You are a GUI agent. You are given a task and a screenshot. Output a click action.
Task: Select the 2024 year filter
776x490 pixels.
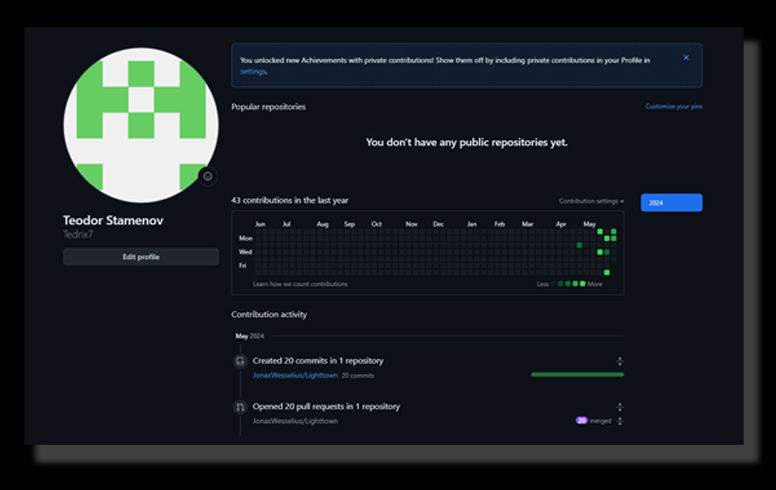pos(671,203)
